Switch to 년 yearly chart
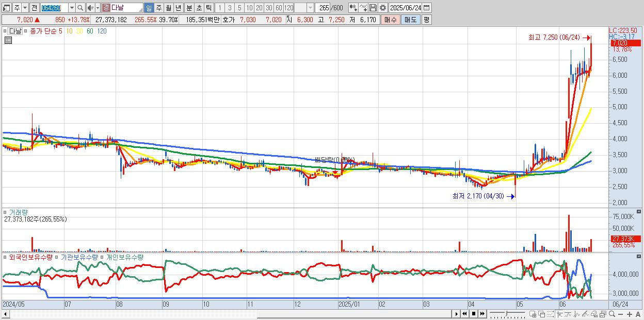Screen dimensions: 644x320 (178, 8)
